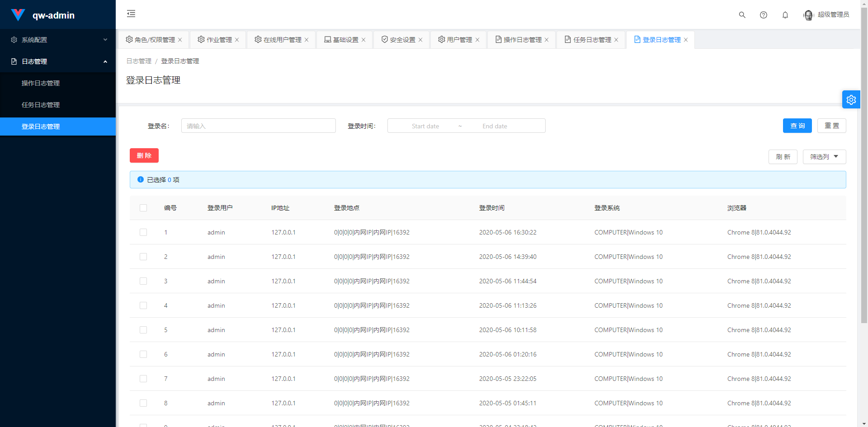
Task: Collapse the 日志管理 sidebar menu
Action: [58, 61]
